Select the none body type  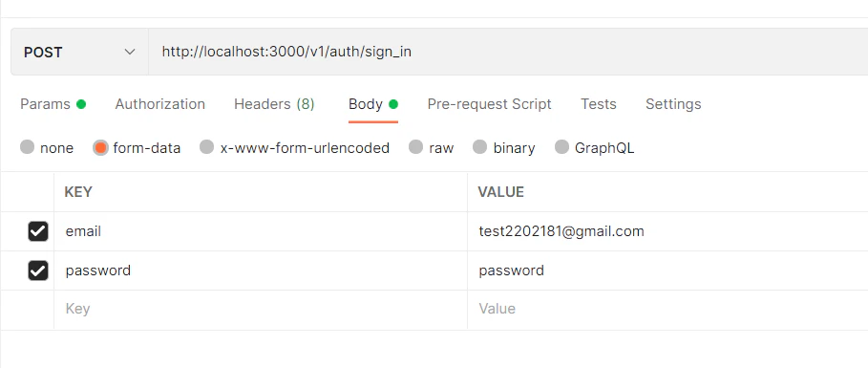coord(27,147)
